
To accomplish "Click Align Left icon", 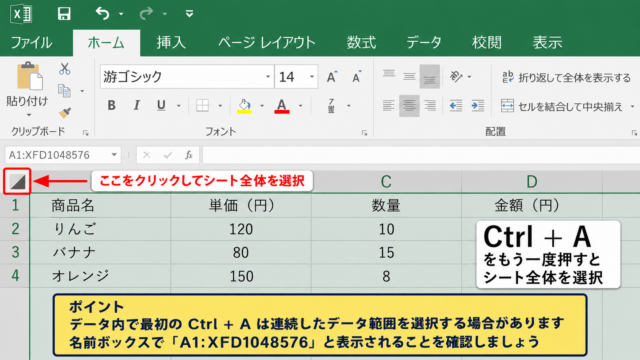I will (x=389, y=106).
